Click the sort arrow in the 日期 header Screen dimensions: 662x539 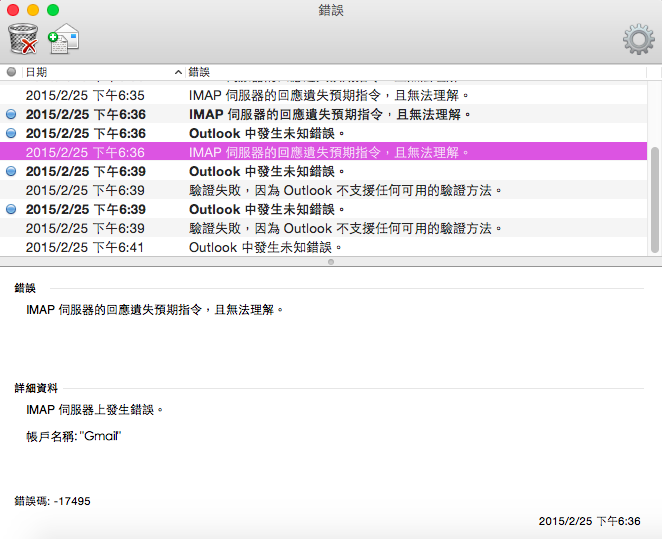tap(179, 72)
